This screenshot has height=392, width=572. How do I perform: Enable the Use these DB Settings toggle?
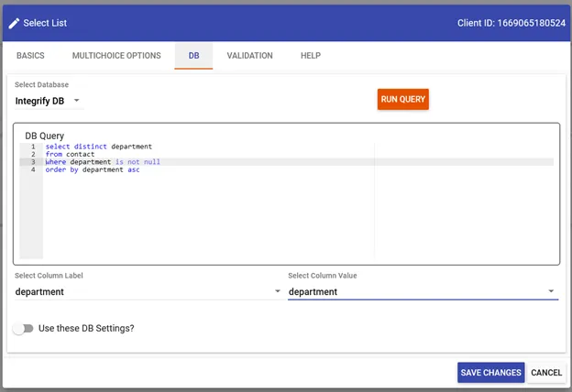(x=23, y=328)
